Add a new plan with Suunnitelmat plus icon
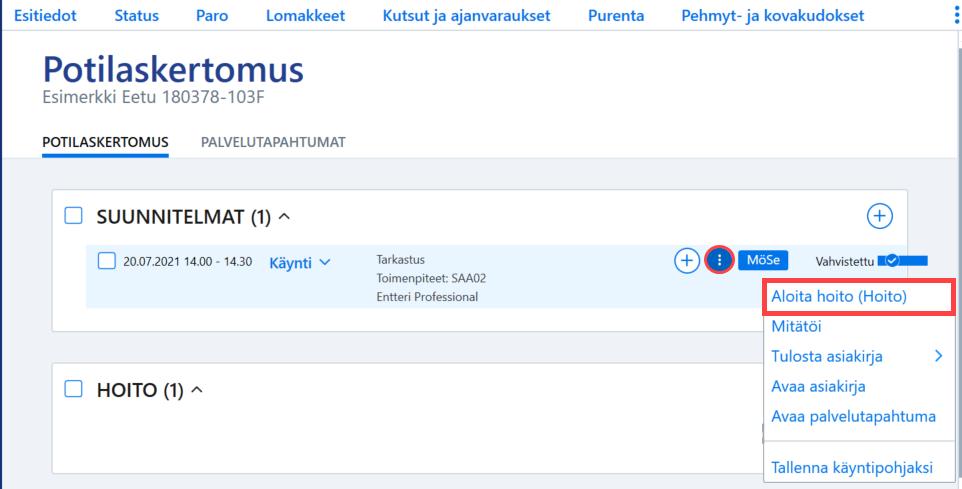 click(879, 216)
